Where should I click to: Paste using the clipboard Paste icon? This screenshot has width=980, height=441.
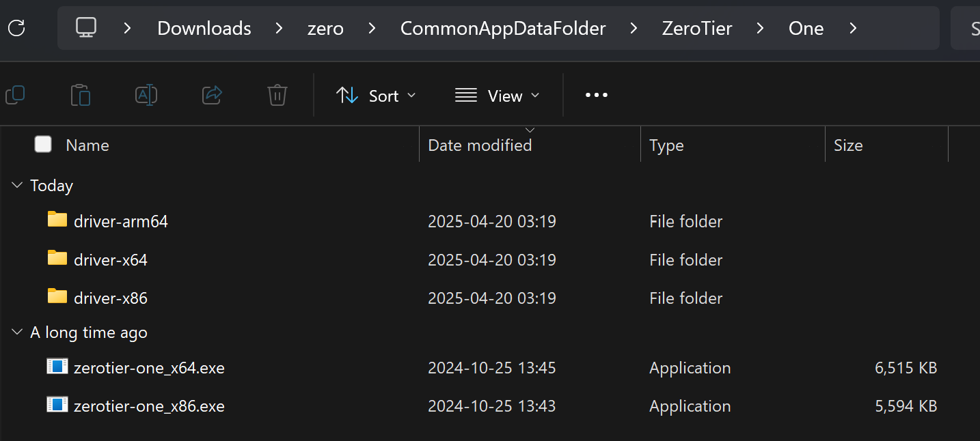(x=81, y=95)
